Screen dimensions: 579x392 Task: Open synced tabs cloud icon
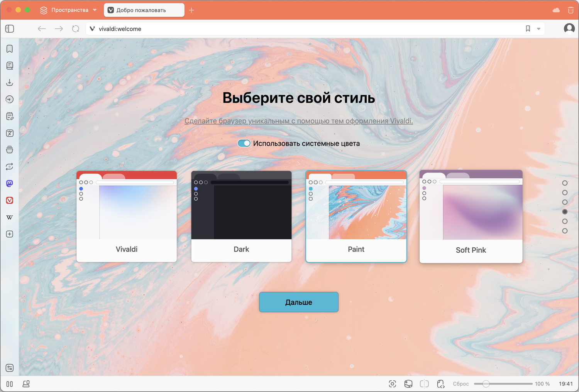[556, 10]
